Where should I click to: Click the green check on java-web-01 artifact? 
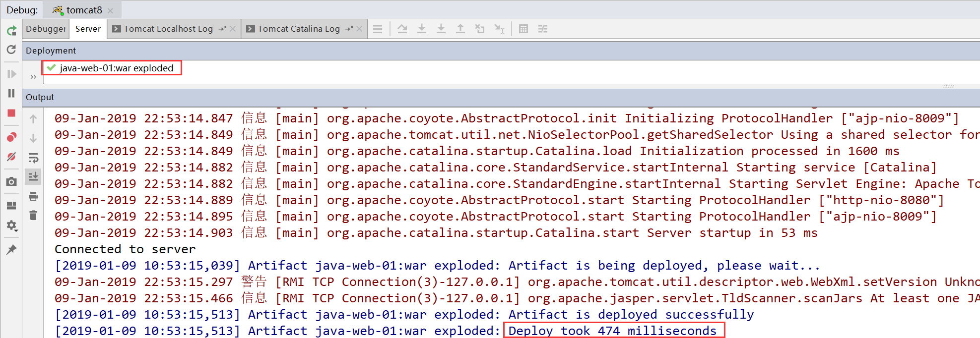(x=51, y=67)
